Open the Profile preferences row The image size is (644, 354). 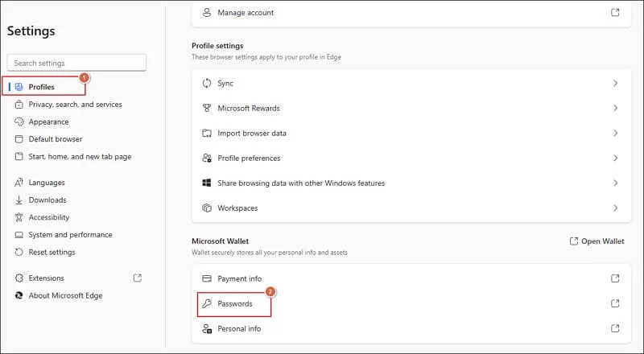(x=411, y=158)
